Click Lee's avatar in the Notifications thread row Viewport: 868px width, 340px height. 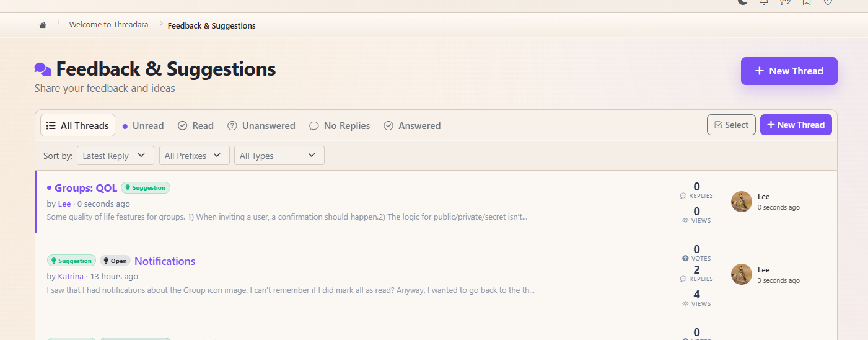coord(741,274)
